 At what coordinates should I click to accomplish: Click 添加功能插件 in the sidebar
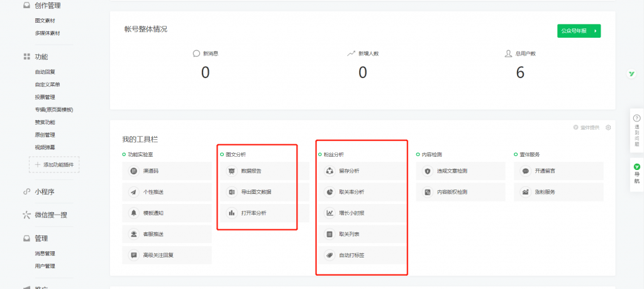(x=54, y=164)
